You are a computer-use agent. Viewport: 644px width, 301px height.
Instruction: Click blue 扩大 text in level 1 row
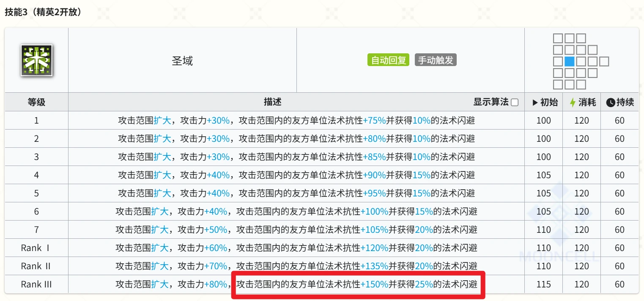click(162, 121)
